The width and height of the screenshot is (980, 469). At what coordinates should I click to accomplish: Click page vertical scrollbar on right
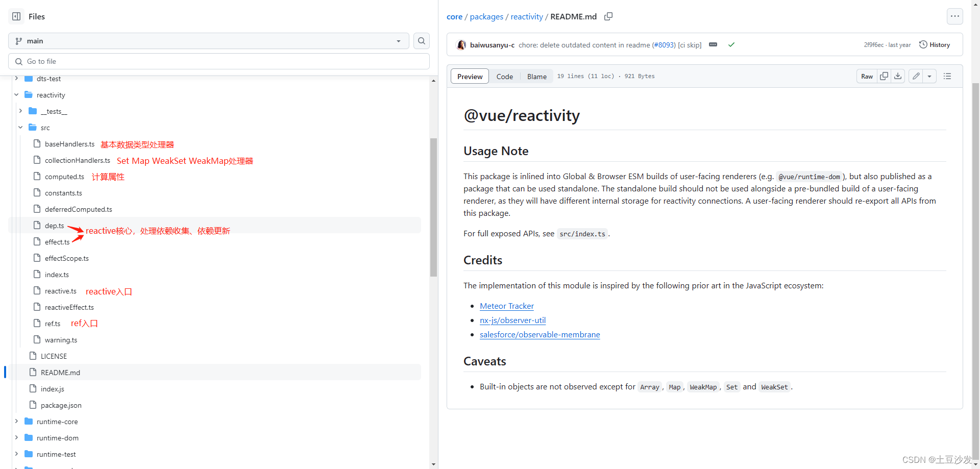click(975, 270)
